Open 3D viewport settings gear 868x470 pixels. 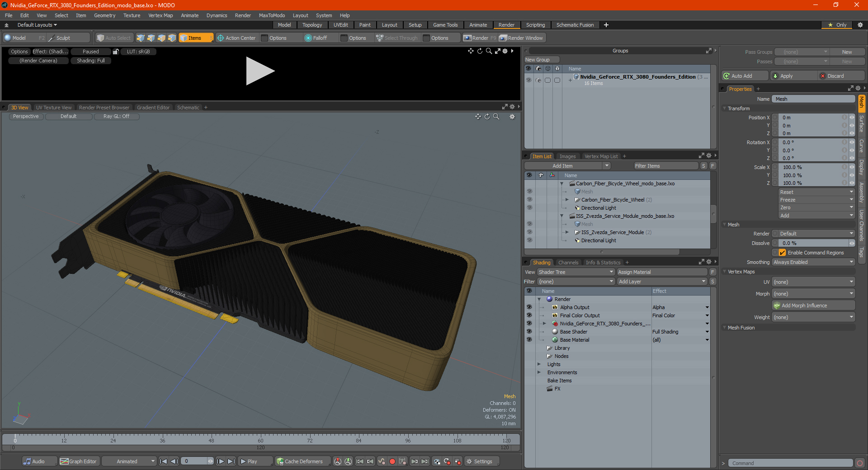512,117
